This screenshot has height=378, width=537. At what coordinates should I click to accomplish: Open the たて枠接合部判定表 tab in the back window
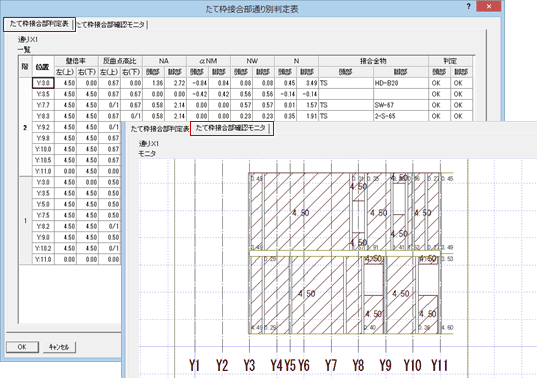pos(39,24)
